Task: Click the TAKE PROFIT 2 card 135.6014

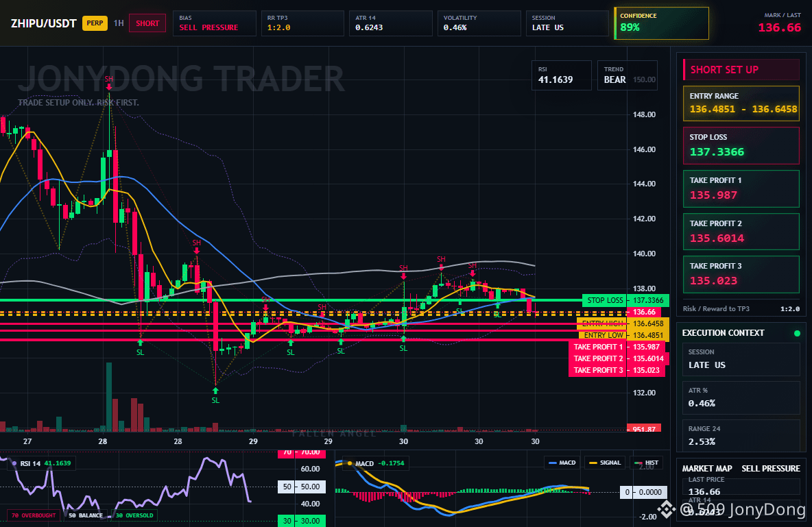Action: tap(741, 232)
